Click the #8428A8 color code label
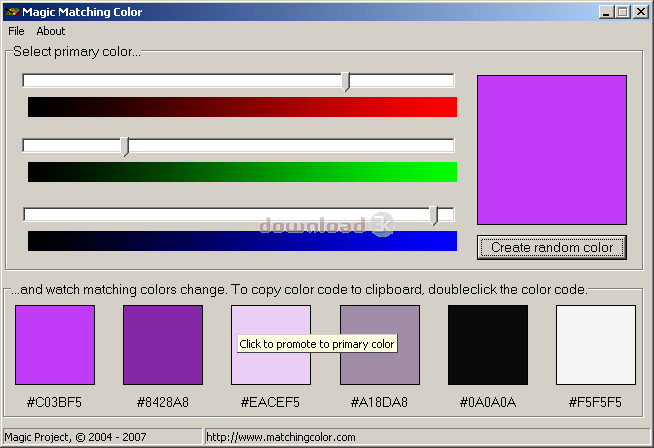 (x=163, y=403)
